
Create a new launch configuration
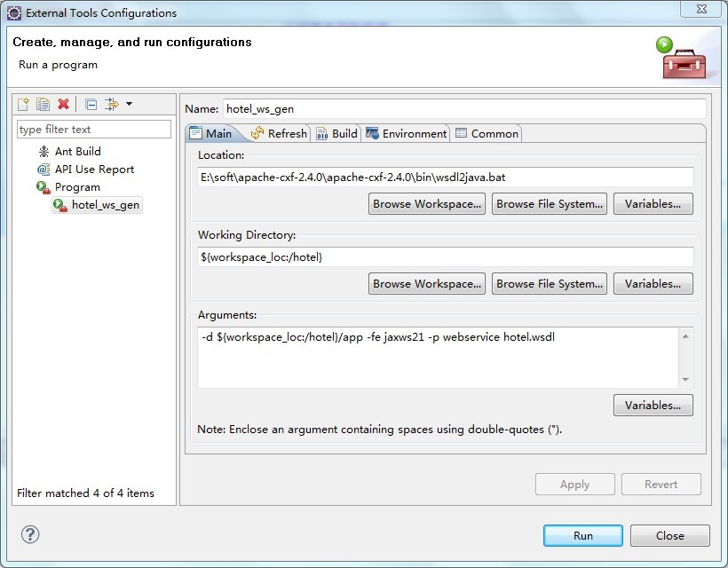(x=23, y=104)
